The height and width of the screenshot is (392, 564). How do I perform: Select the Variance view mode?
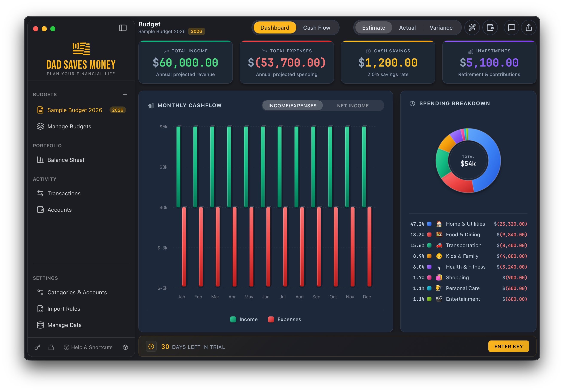(x=441, y=28)
